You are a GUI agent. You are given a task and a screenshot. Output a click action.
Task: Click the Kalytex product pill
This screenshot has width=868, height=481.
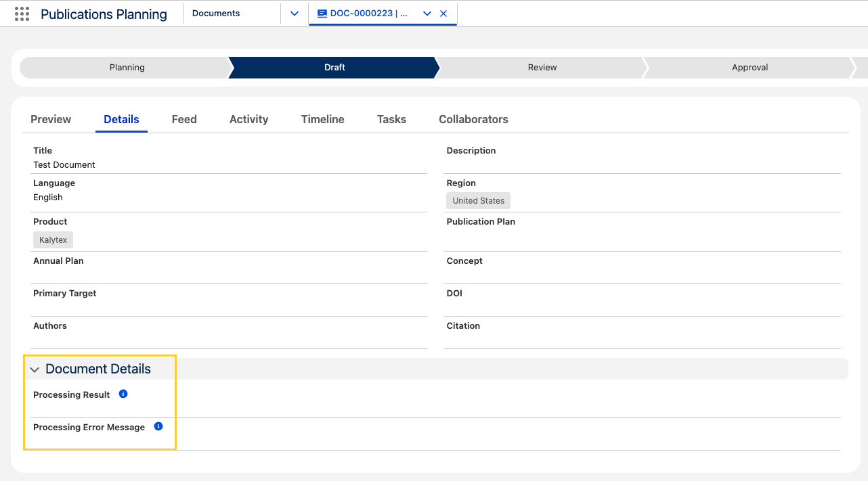[x=53, y=239]
